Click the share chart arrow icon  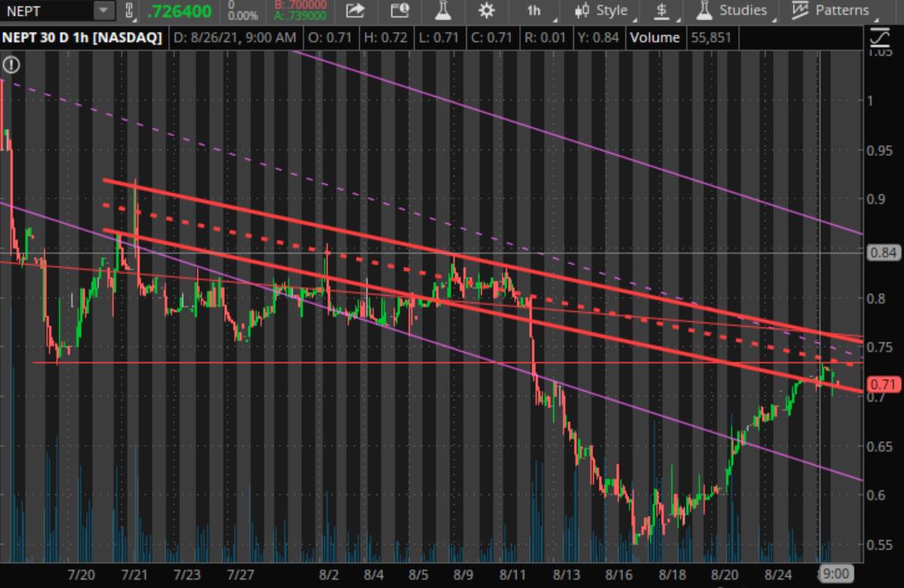[x=355, y=11]
